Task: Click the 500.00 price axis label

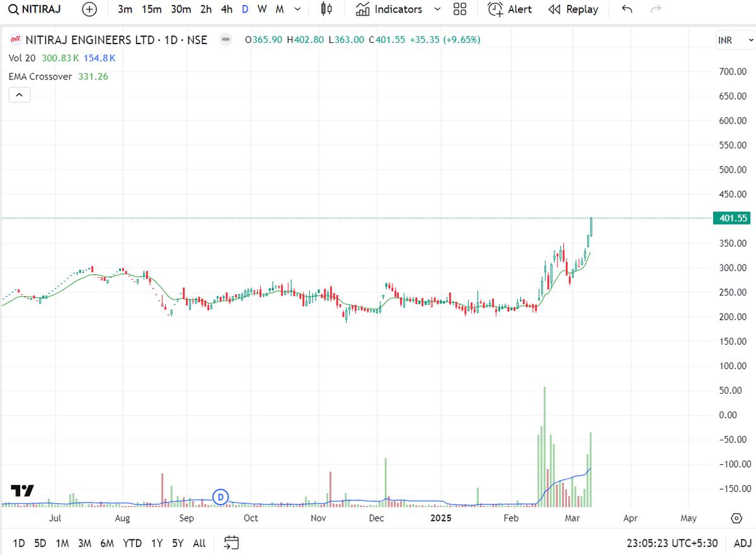Action: 733,169
